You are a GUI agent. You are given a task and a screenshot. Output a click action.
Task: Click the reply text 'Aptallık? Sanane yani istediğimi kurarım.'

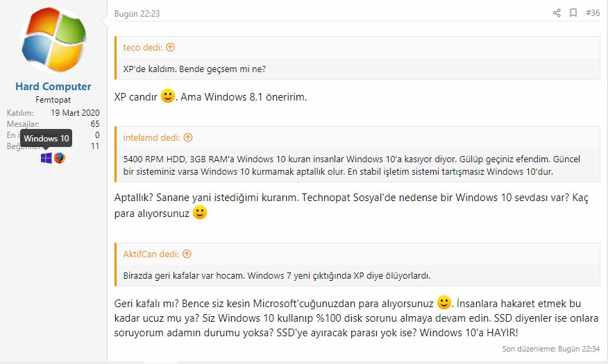pyautogui.click(x=206, y=198)
